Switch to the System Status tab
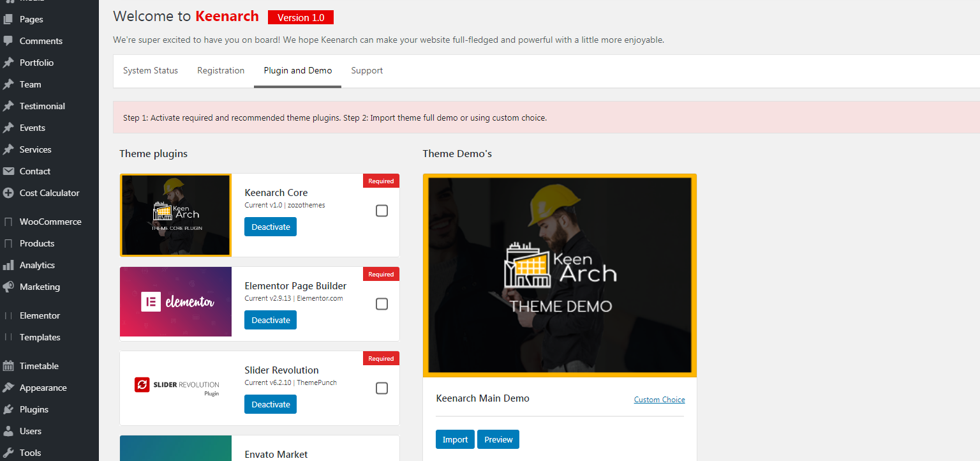The width and height of the screenshot is (980, 461). click(x=151, y=71)
